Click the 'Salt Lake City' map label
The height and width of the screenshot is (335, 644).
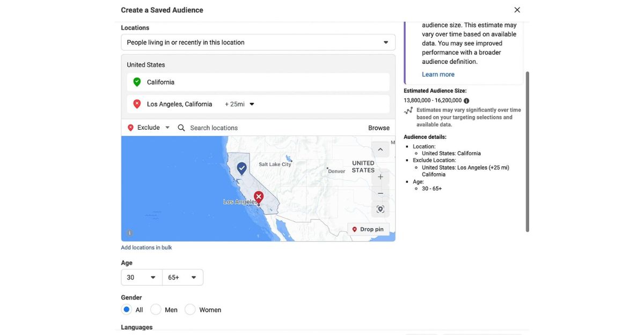pos(275,165)
